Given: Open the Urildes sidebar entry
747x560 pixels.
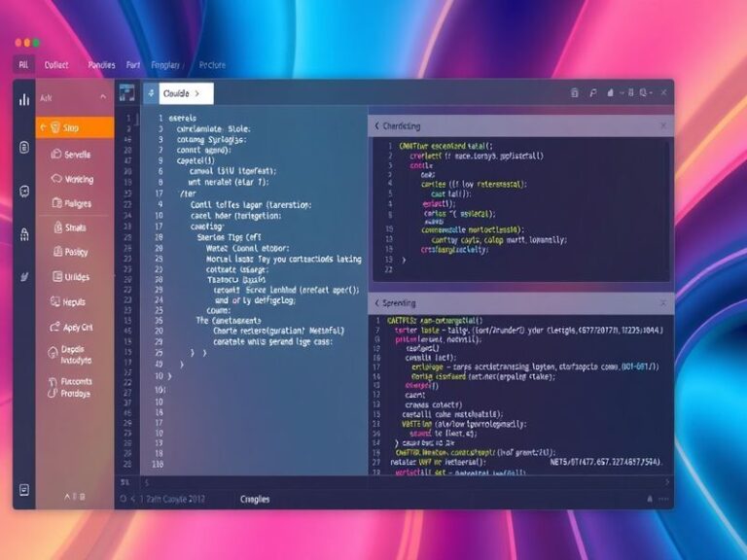Looking at the screenshot, I should [77, 277].
